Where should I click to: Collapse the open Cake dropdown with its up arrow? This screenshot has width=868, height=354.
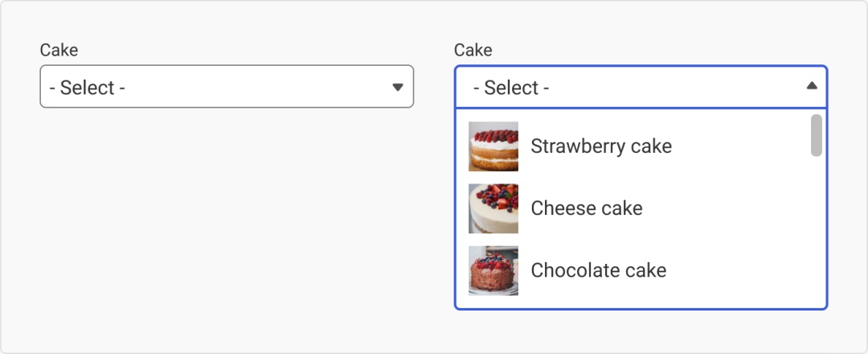[811, 86]
